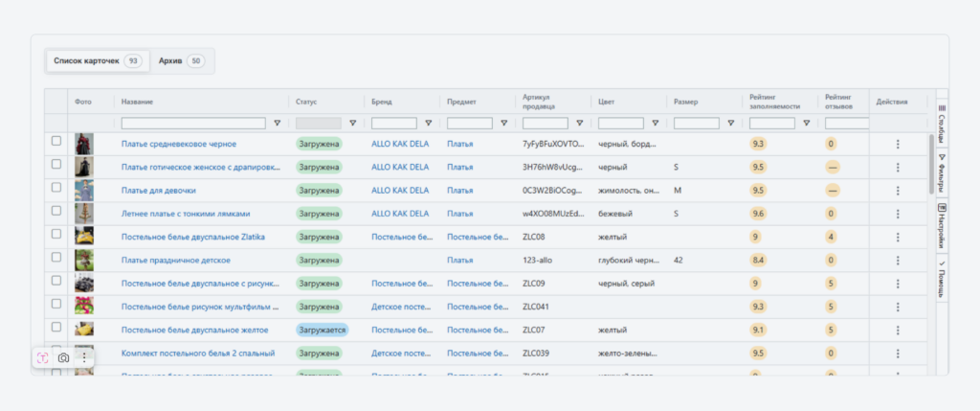Tick checkbox for Платье средневековое черное

56,142
